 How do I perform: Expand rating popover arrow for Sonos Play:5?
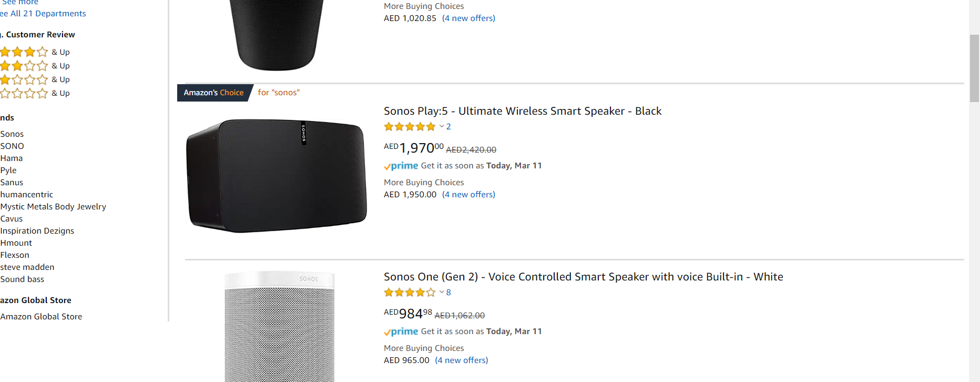point(442,126)
